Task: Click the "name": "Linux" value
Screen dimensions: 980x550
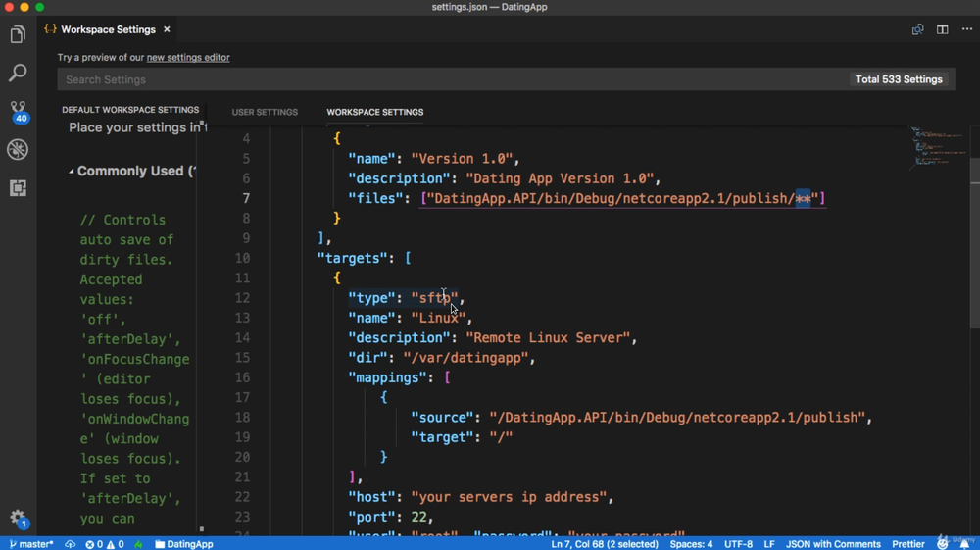Action: coord(438,318)
